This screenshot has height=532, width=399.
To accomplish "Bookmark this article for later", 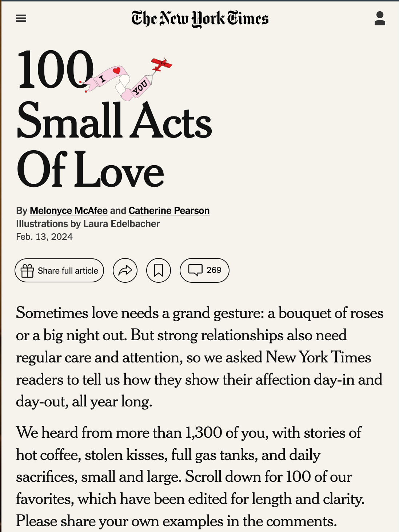I will coord(159,270).
